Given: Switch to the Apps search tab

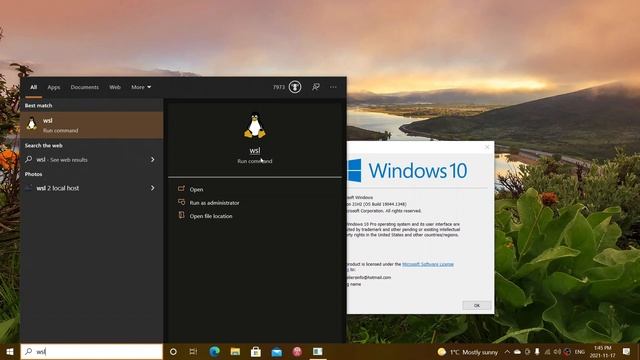Looking at the screenshot, I should pyautogui.click(x=53, y=87).
